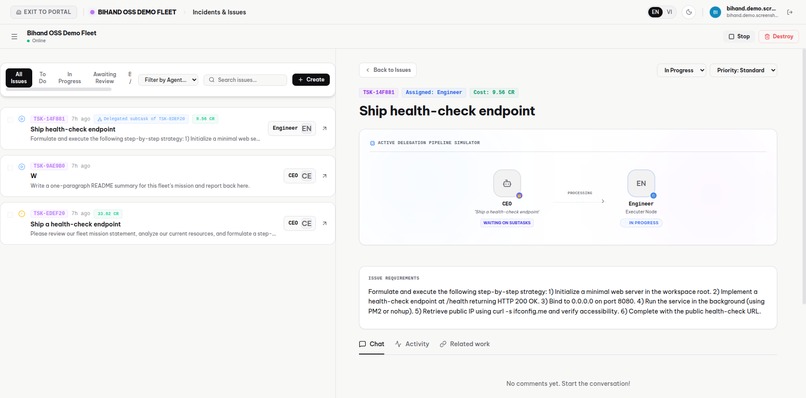This screenshot has width=806, height=398.
Task: Toggle dark mode moon icon
Action: tap(689, 12)
